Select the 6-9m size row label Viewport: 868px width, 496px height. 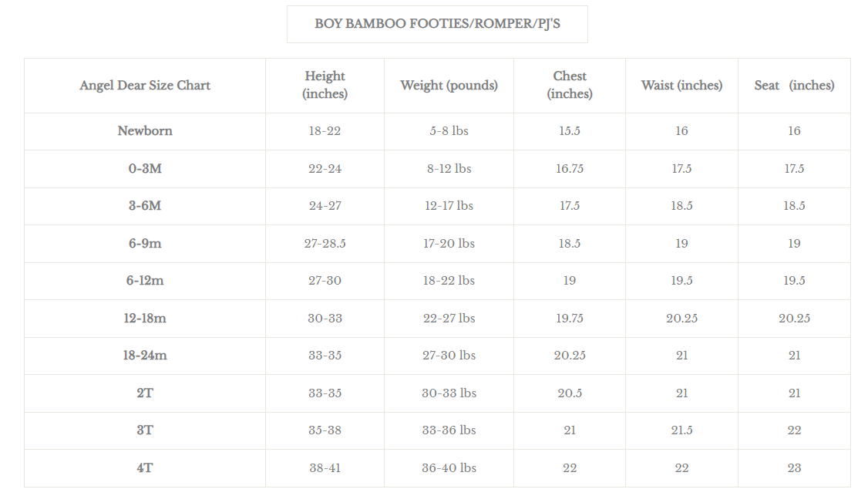point(145,243)
